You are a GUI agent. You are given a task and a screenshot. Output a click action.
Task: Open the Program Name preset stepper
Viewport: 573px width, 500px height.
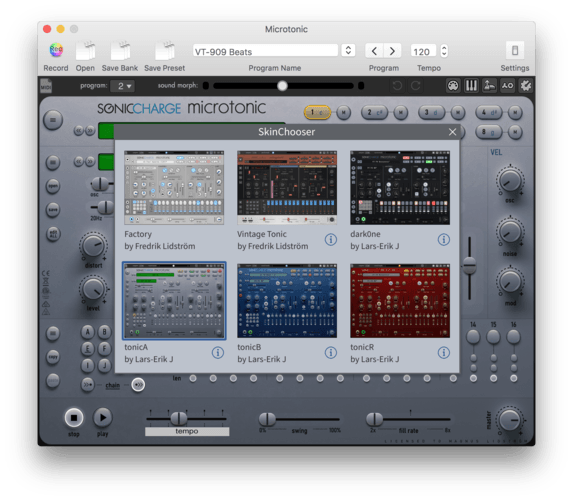click(x=348, y=50)
